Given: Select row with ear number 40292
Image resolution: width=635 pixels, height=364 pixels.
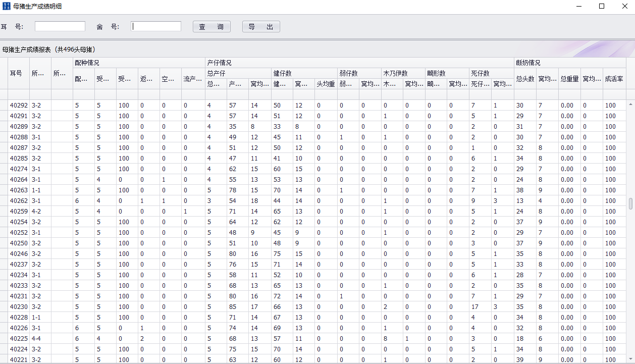Looking at the screenshot, I should coord(19,106).
